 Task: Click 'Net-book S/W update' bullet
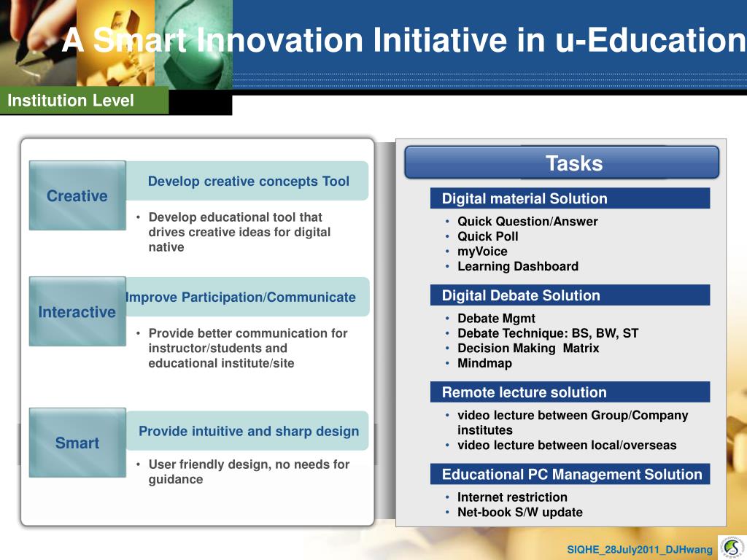519,512
